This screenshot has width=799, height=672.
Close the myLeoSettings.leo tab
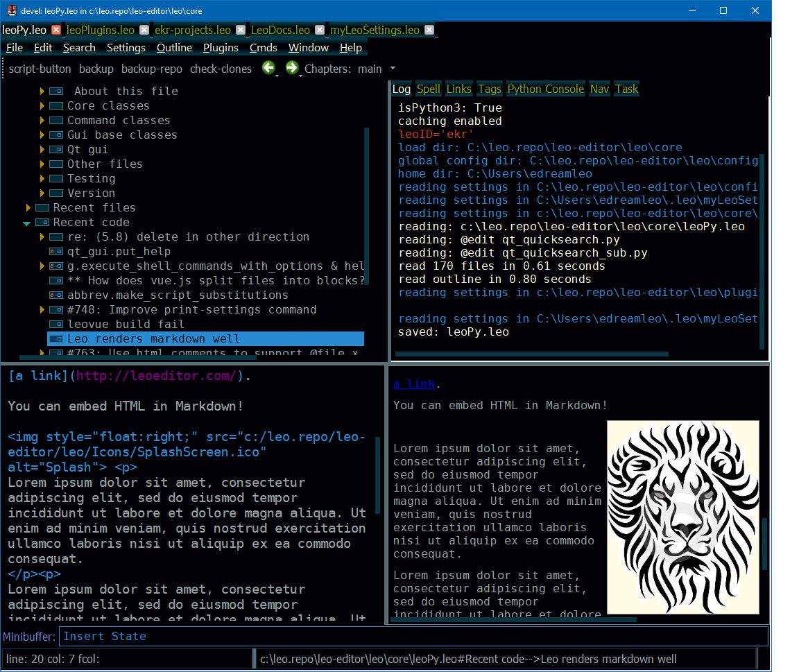[430, 30]
